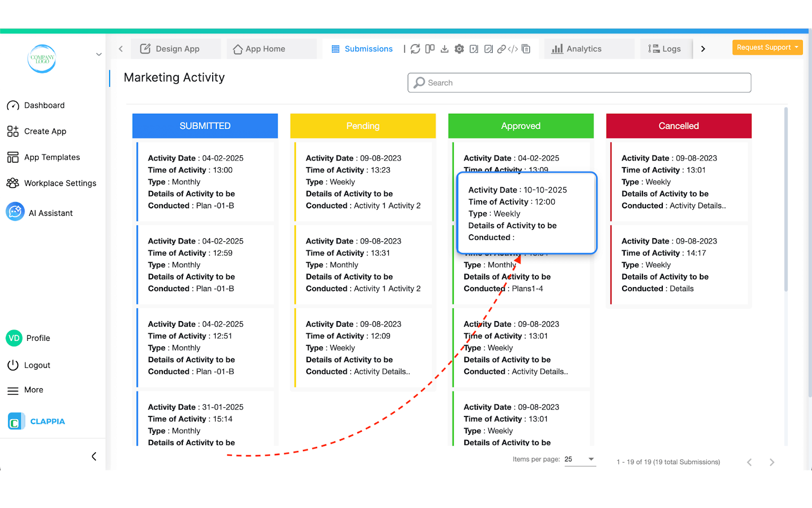Image resolution: width=812 pixels, height=508 pixels.
Task: Open the items per page dropdown
Action: click(580, 459)
